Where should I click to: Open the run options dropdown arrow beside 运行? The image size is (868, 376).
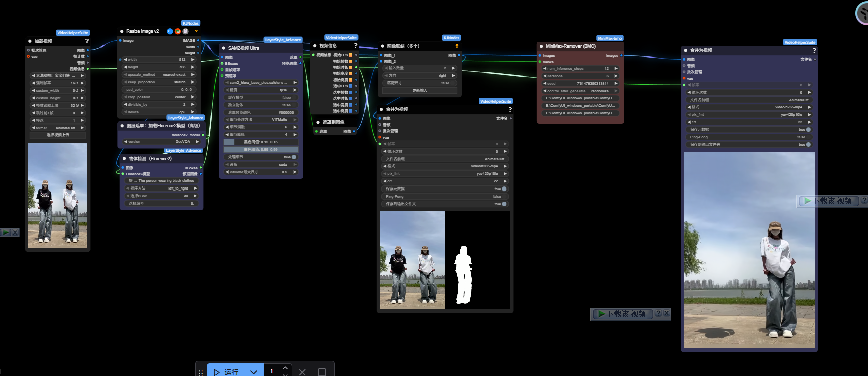[x=254, y=372]
